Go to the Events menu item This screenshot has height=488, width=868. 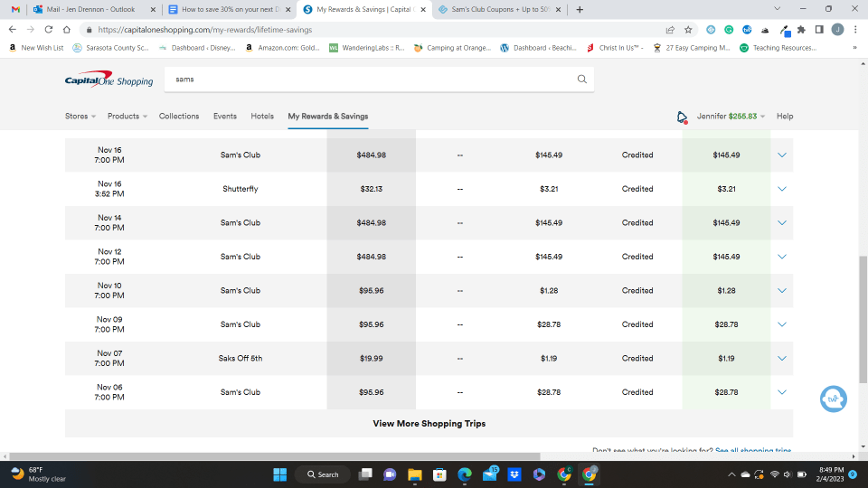coord(225,117)
